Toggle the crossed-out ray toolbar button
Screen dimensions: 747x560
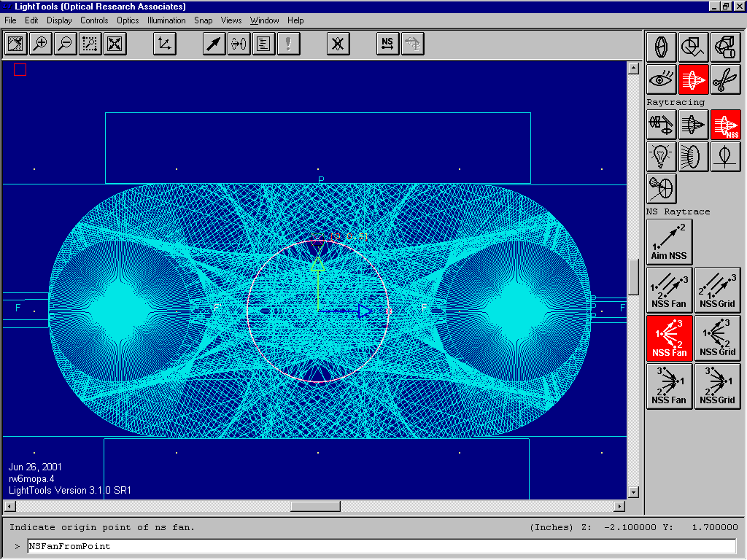[x=337, y=44]
